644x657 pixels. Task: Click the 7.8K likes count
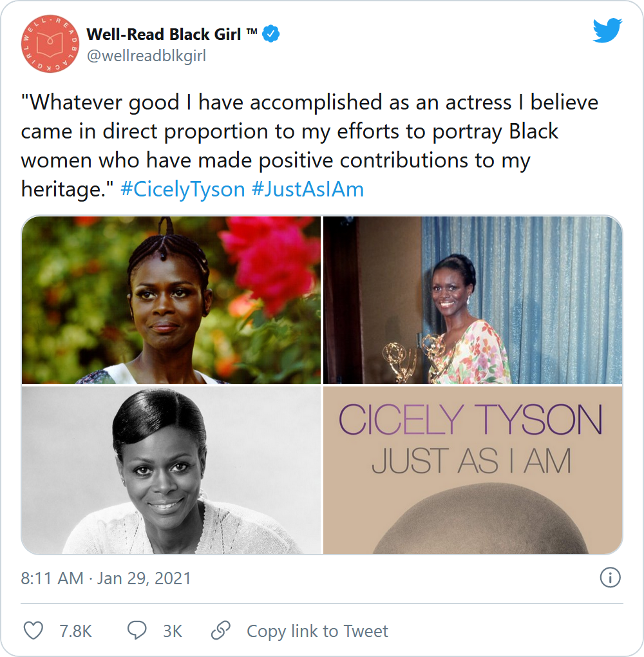75,631
